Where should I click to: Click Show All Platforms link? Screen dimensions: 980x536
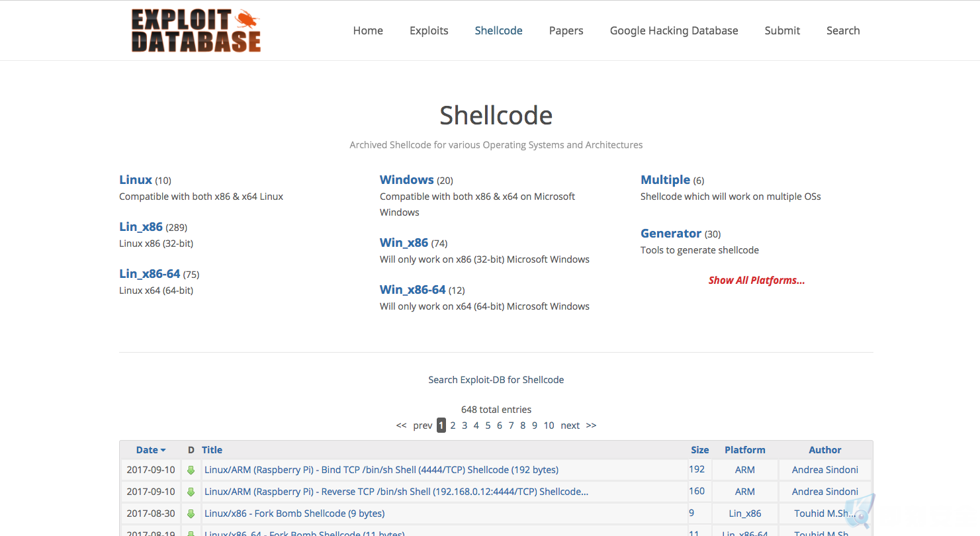[x=756, y=280]
